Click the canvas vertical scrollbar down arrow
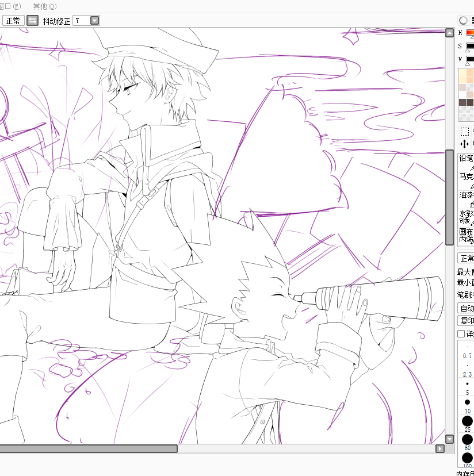474x476 pixels. tap(449, 439)
